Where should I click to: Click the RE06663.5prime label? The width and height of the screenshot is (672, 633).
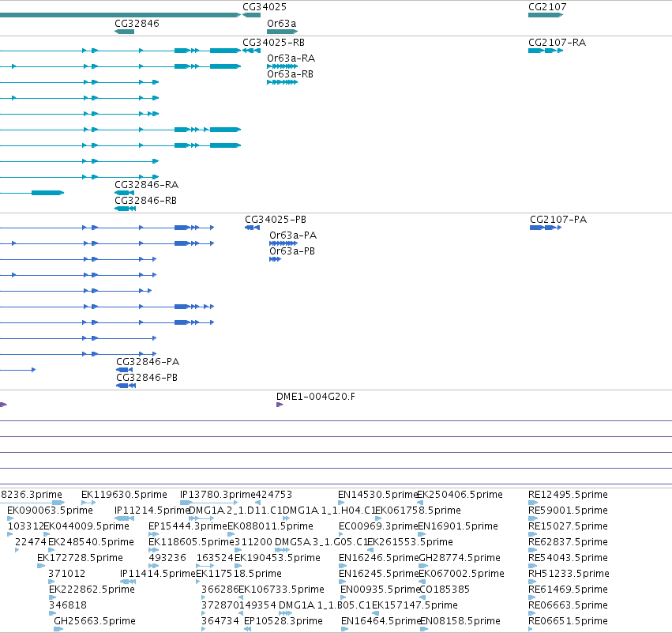[x=568, y=605]
